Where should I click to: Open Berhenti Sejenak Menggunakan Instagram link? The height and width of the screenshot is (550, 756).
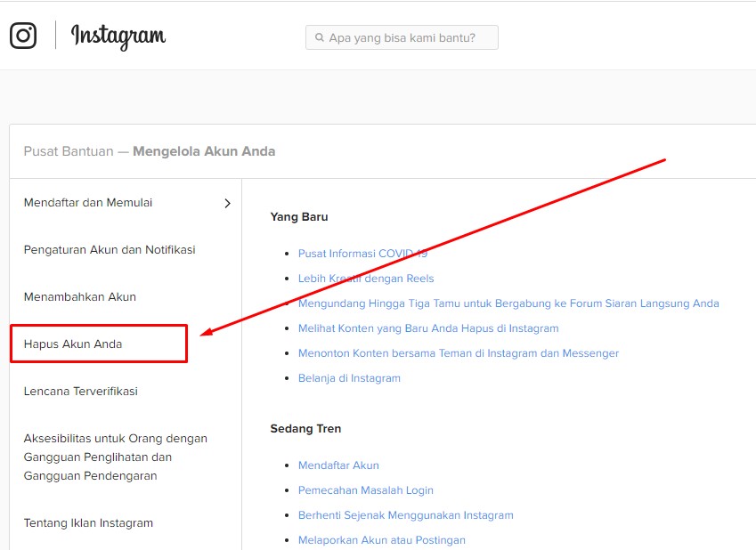405,515
